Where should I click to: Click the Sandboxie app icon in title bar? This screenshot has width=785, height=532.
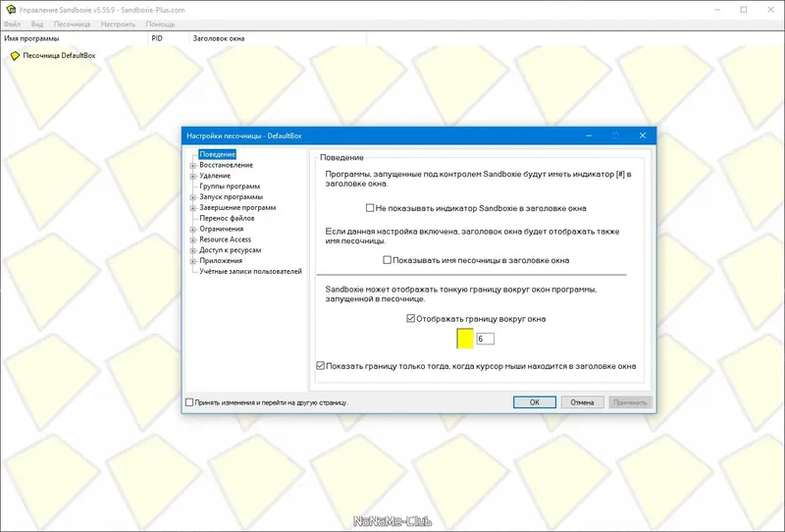click(x=11, y=10)
